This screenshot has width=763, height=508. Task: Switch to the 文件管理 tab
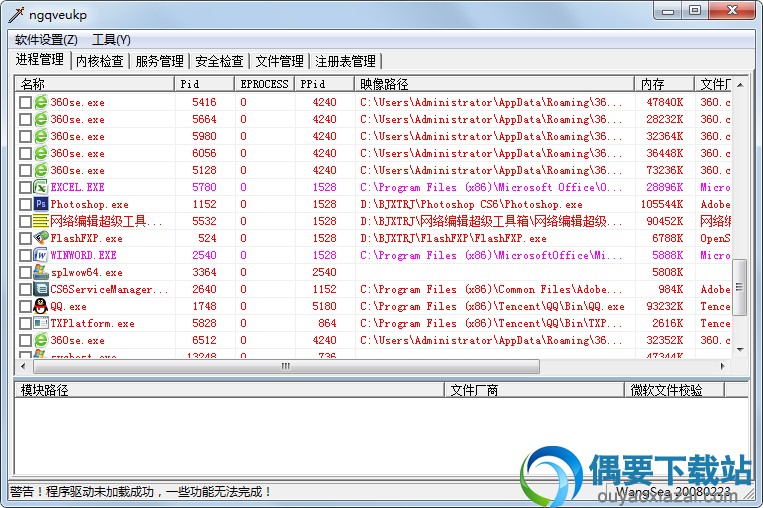279,61
